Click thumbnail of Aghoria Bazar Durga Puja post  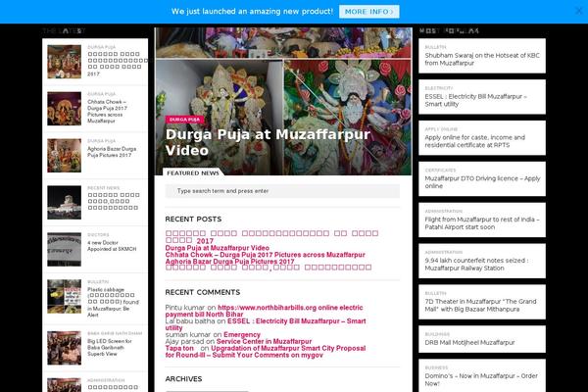(64, 156)
